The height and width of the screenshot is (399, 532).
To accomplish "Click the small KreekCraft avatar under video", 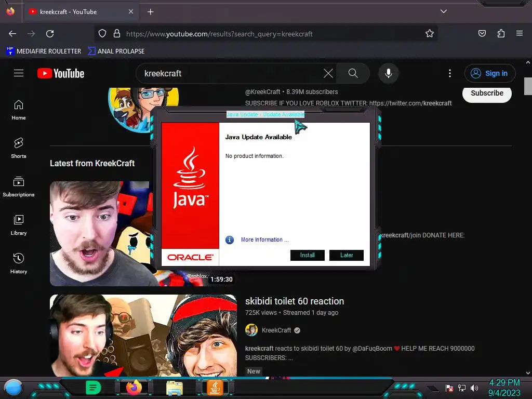I will 251,330.
